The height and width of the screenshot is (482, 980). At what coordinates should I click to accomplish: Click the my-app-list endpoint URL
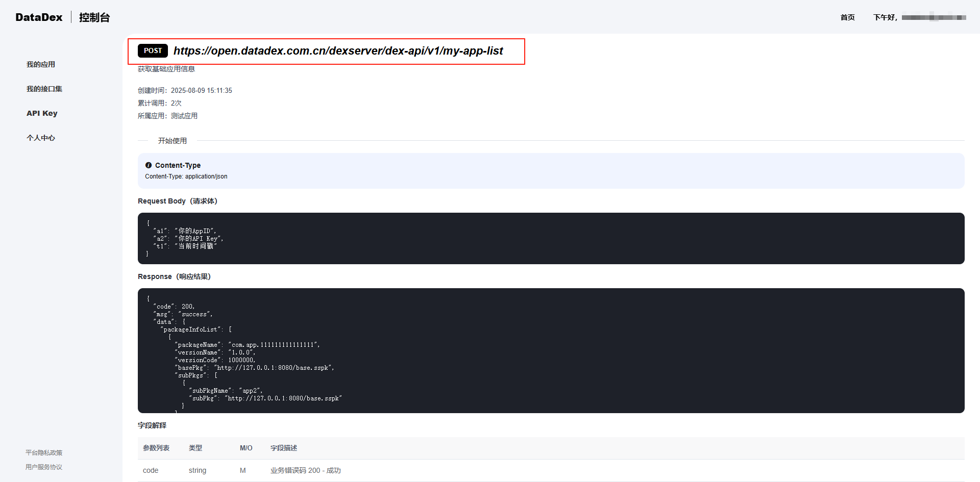pyautogui.click(x=338, y=50)
